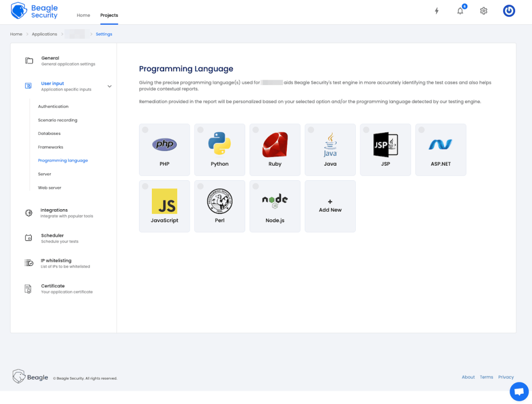Viewport: 532px width, 404px height.
Task: Select the Java radio circle
Action: point(311,130)
